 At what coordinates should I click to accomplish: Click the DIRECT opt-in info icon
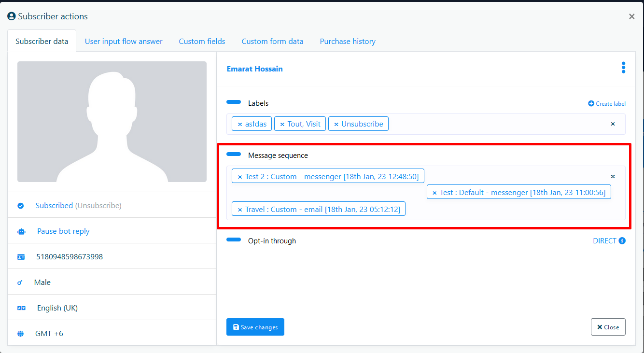[622, 241]
